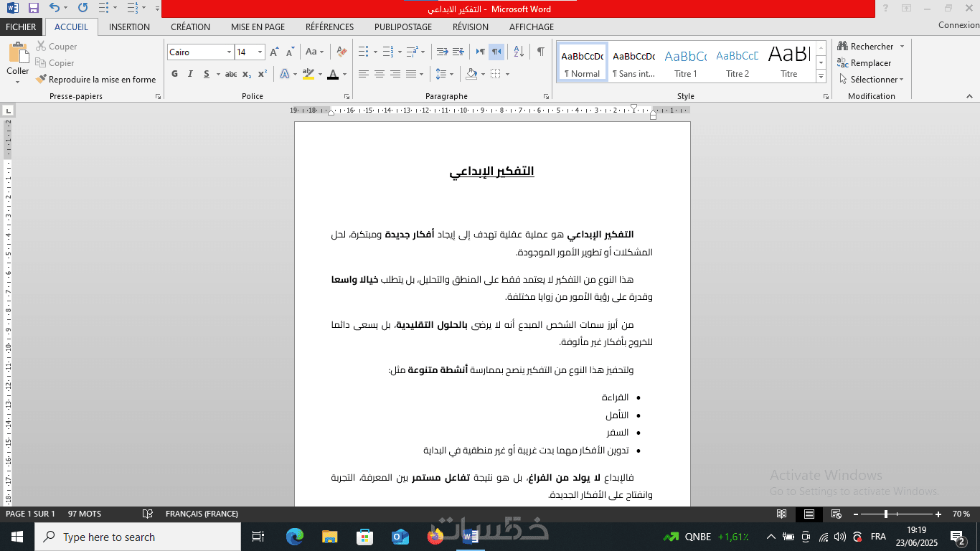Image resolution: width=980 pixels, height=551 pixels.
Task: Open the borders dropdown arrow
Action: click(x=507, y=74)
